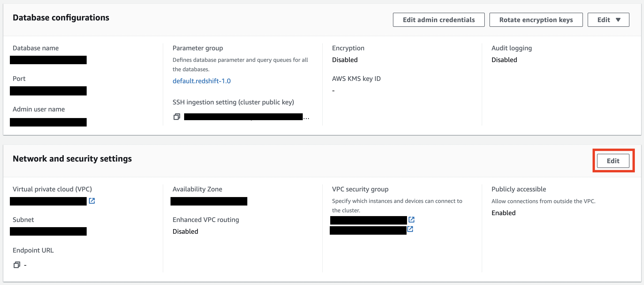Edit the Network and security settings
The width and height of the screenshot is (644, 285).
(613, 161)
